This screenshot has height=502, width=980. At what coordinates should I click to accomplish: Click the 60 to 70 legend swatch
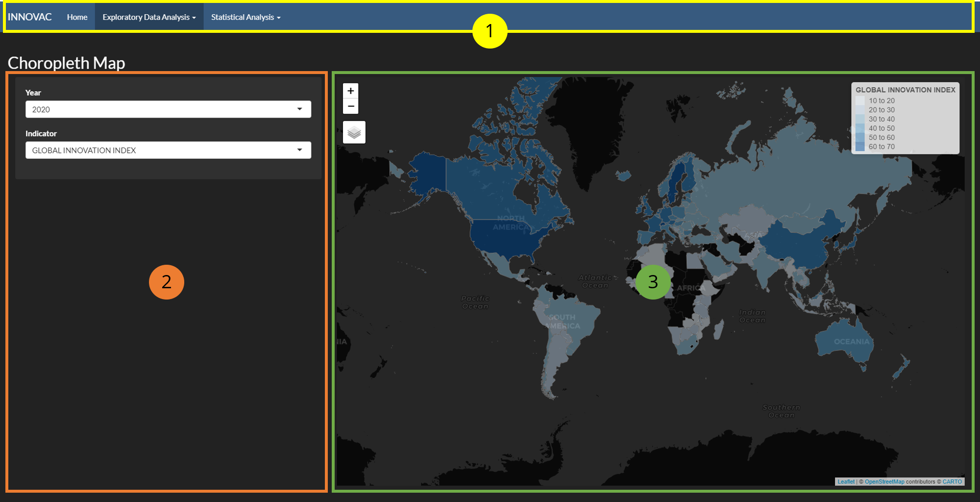[860, 147]
